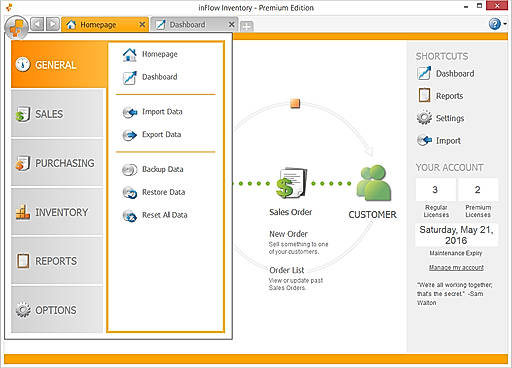This screenshot has width=512, height=368.
Task: Click the Manage my account link
Action: click(456, 268)
